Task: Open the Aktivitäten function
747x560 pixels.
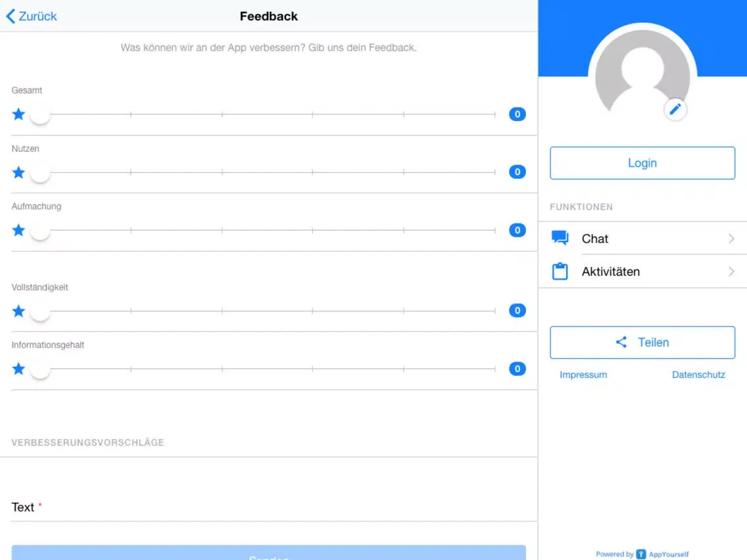Action: click(x=642, y=271)
